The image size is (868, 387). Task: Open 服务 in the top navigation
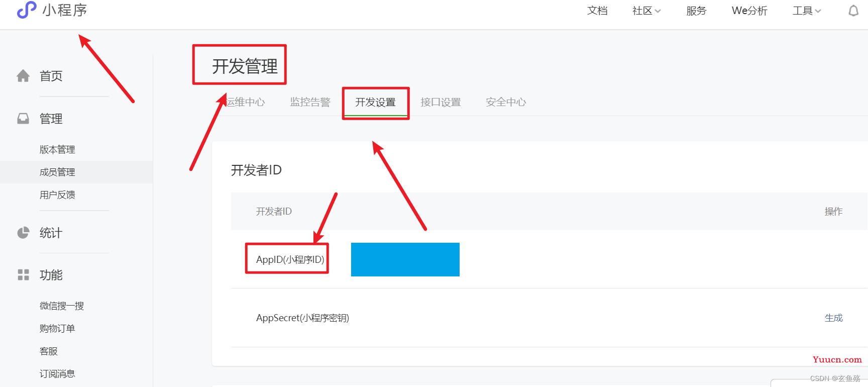696,11
